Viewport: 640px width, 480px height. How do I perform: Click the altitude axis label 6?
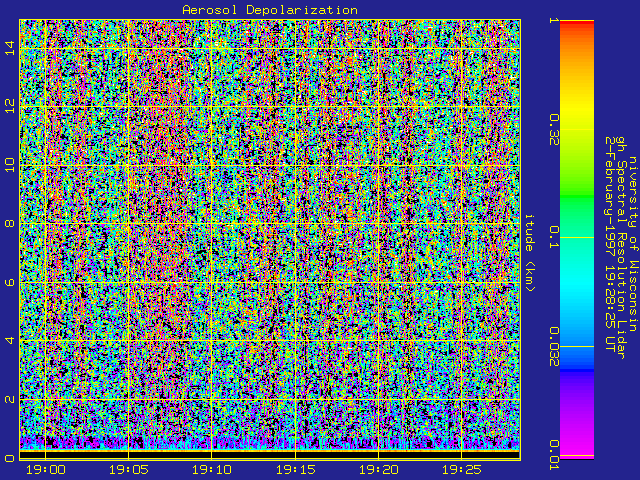tap(10, 282)
